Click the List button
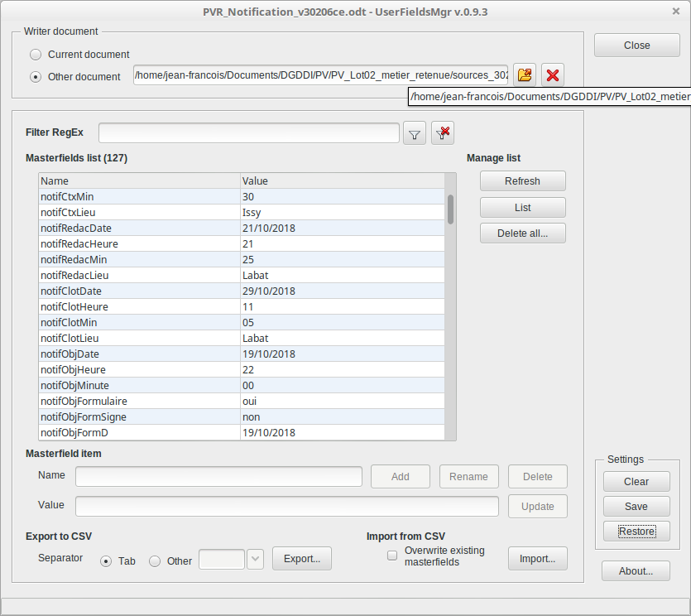This screenshot has width=691, height=616. click(523, 207)
